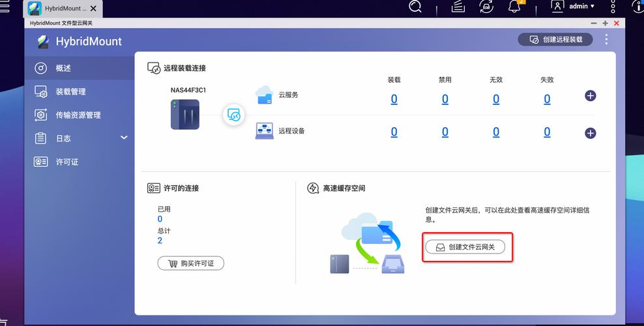This screenshot has width=644, height=326.
Task: Open the top bar three-dot more menu
Action: (613, 6)
